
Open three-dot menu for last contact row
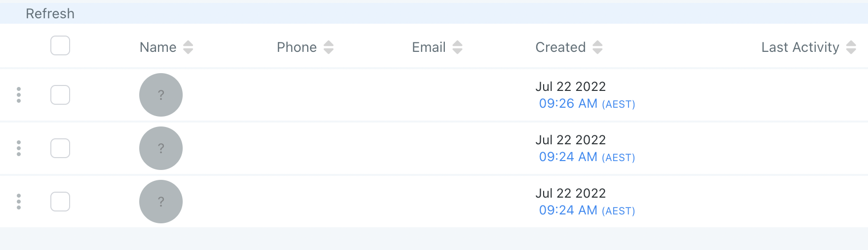(x=19, y=202)
